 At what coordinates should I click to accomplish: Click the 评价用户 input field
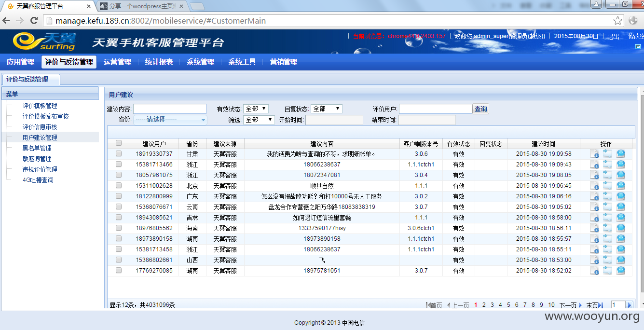click(x=436, y=109)
